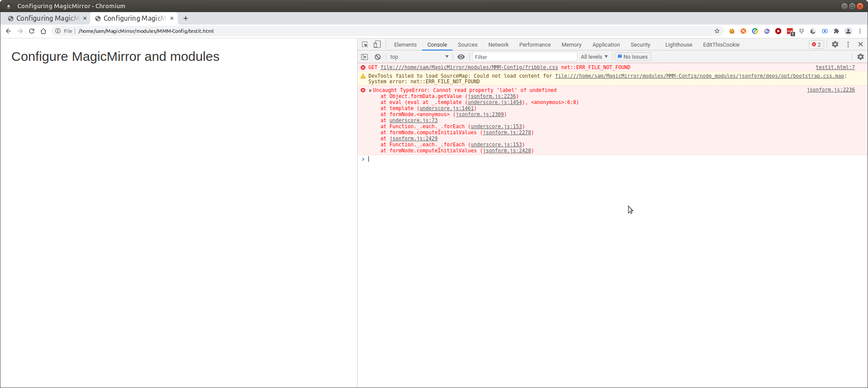Open the EditThisCookie cookie extension icon
The image size is (868, 388).
click(x=732, y=31)
